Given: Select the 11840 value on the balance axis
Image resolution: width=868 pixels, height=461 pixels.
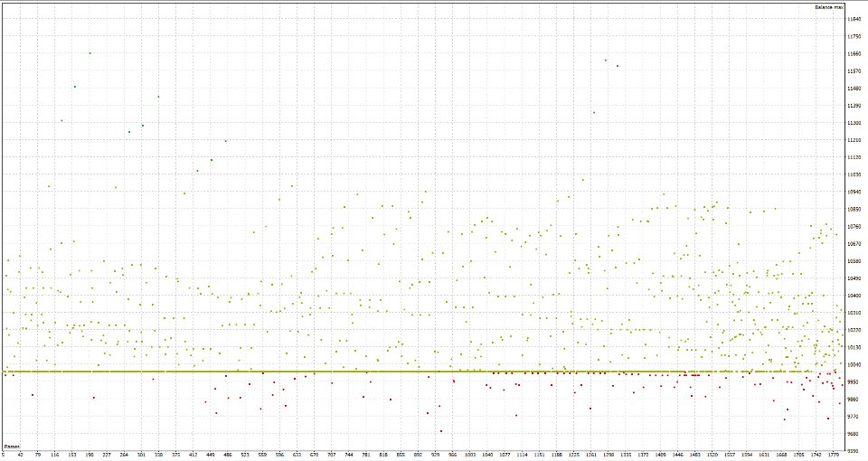Looking at the screenshot, I should (x=854, y=19).
